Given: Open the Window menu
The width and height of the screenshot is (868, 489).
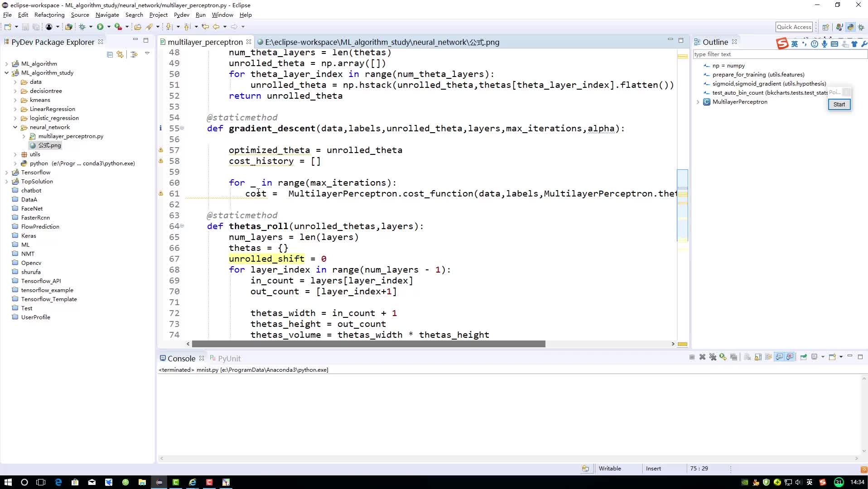Looking at the screenshot, I should [x=222, y=15].
